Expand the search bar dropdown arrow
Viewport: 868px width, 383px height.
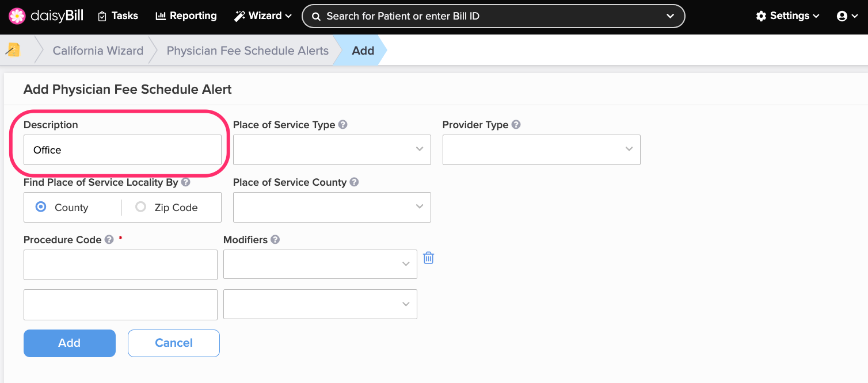point(670,16)
